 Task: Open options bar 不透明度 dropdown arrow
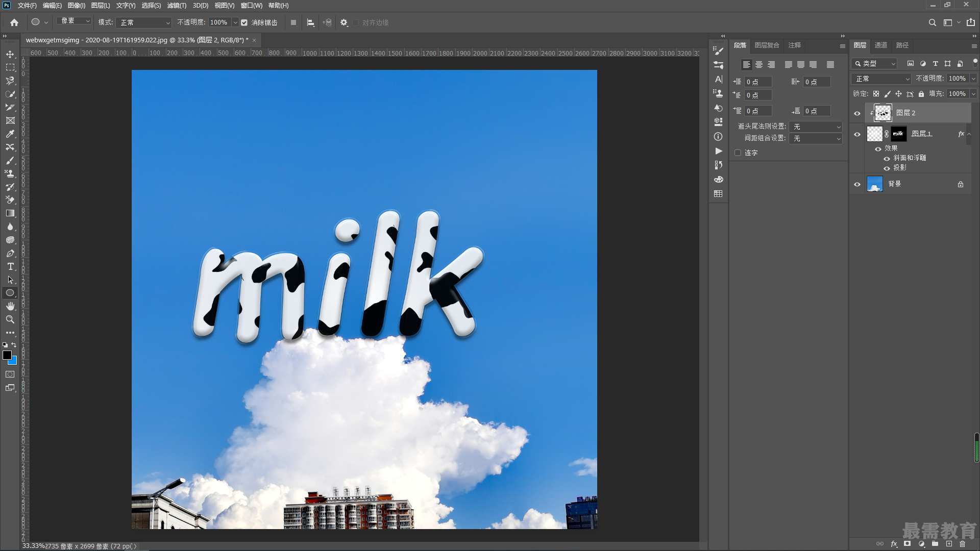point(235,22)
